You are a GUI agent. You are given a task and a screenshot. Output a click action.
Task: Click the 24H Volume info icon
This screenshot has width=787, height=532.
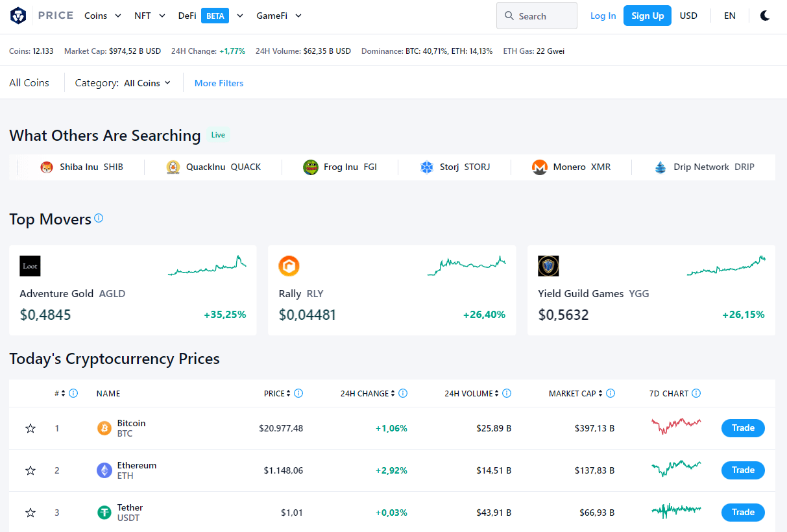[x=507, y=393]
